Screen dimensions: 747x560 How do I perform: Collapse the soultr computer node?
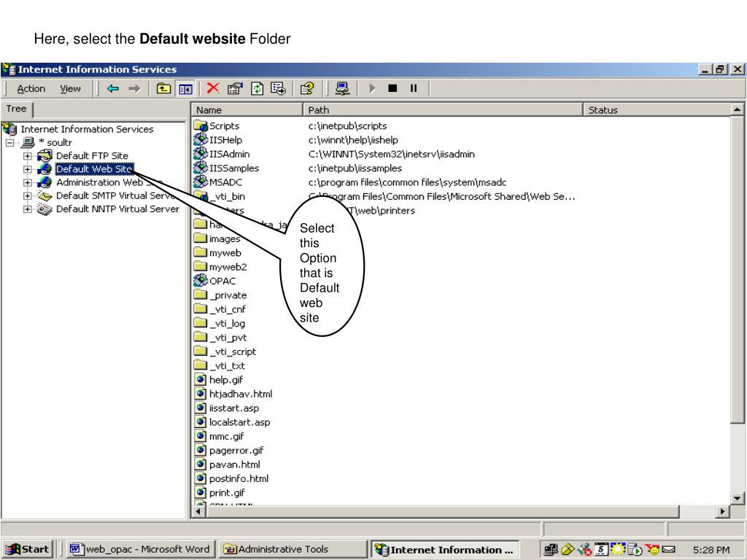coord(10,142)
